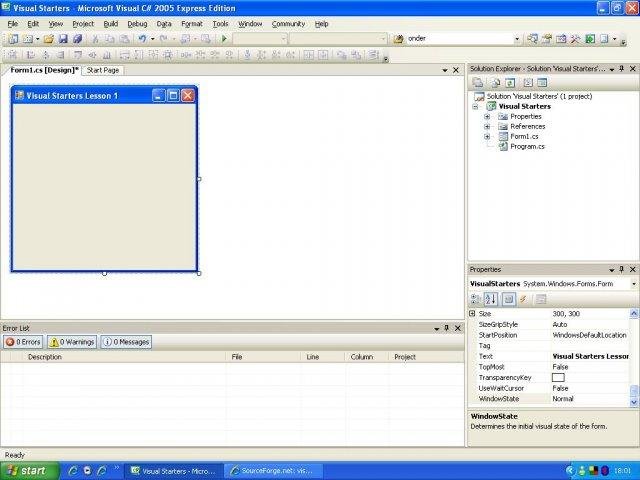Click the Project column header in Error List
This screenshot has width=640, height=480.
click(x=426, y=357)
